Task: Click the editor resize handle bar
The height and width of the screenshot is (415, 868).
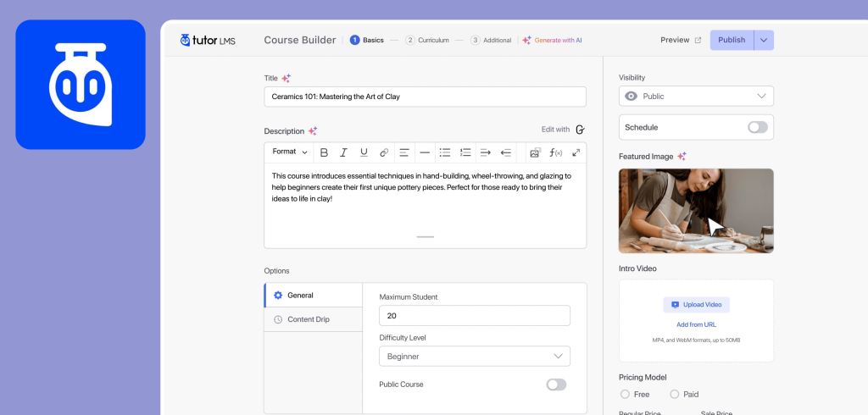Action: (x=426, y=237)
